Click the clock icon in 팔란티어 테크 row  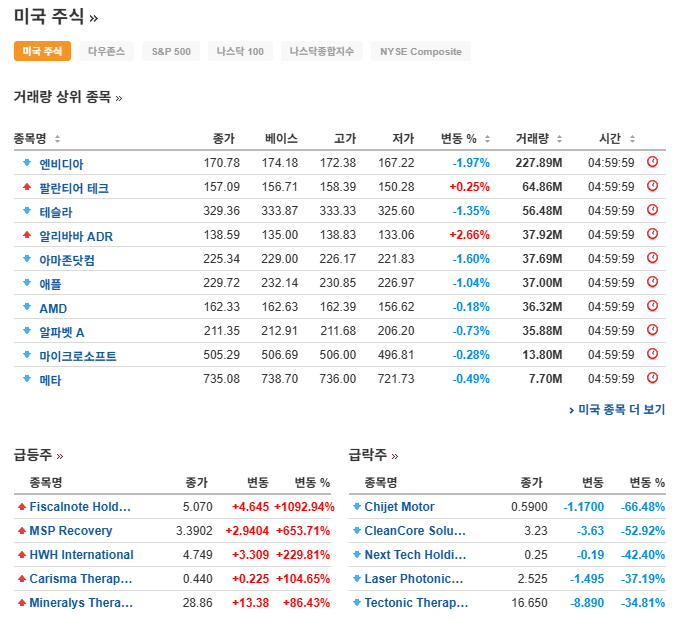click(x=652, y=186)
